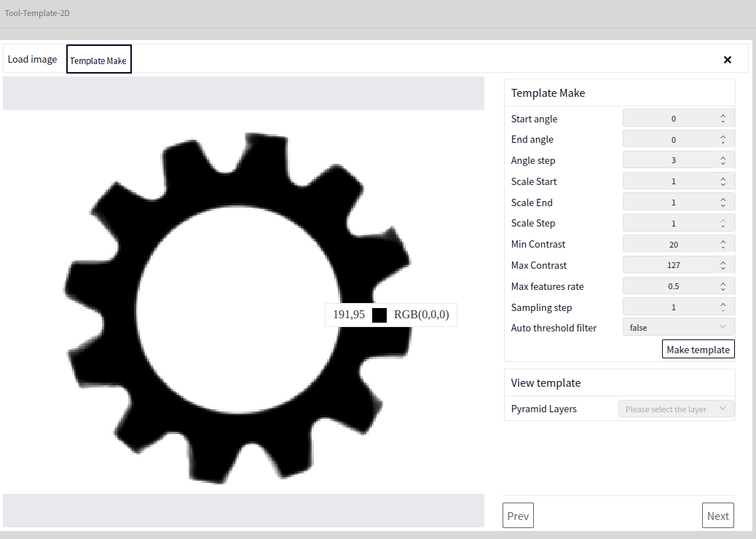Image resolution: width=756 pixels, height=539 pixels.
Task: Click the Sampling step label
Action: (541, 307)
